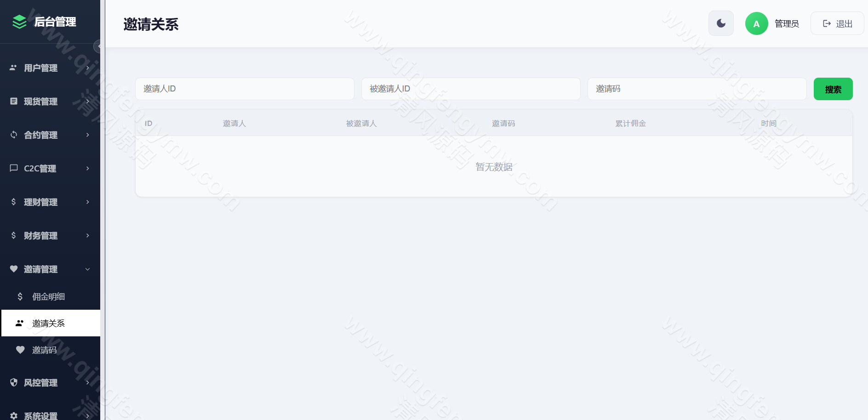Click the 邀请码 column header
The width and height of the screenshot is (868, 420).
coord(503,123)
